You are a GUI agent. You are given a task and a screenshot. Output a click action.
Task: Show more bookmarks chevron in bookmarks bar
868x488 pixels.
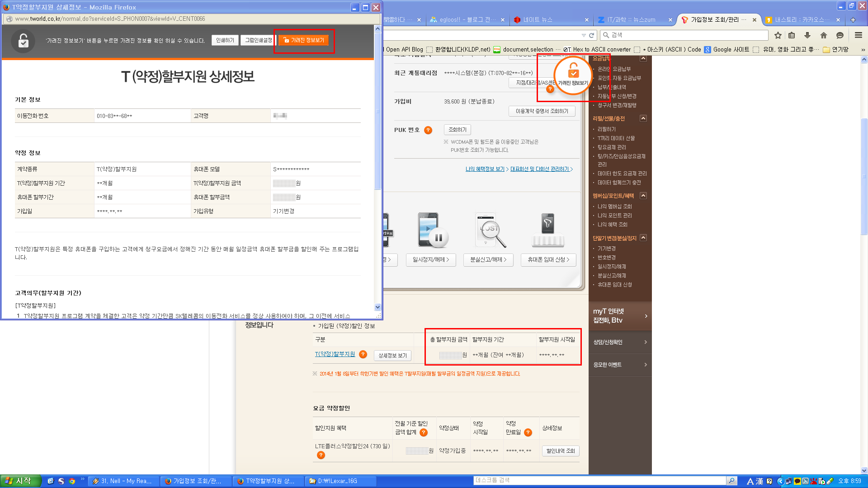[x=863, y=50]
